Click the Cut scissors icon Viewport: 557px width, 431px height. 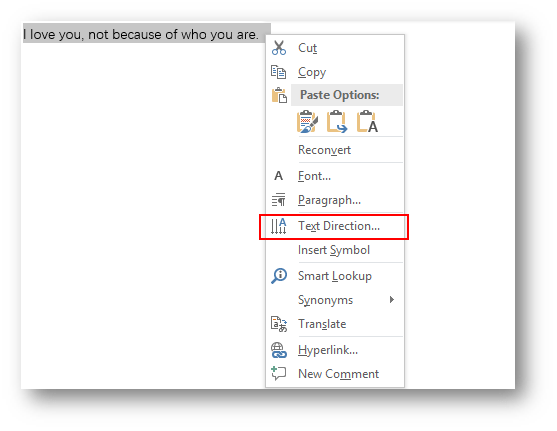click(x=279, y=48)
